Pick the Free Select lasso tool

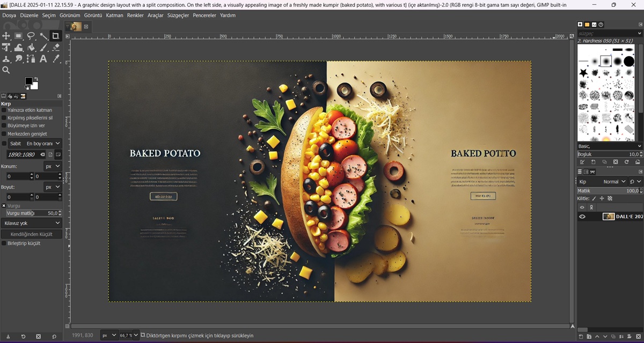point(31,36)
